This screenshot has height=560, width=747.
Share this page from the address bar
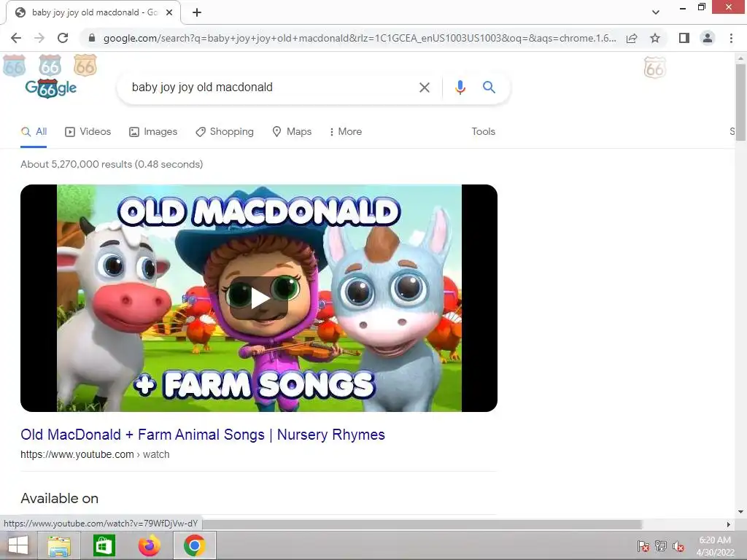[632, 38]
